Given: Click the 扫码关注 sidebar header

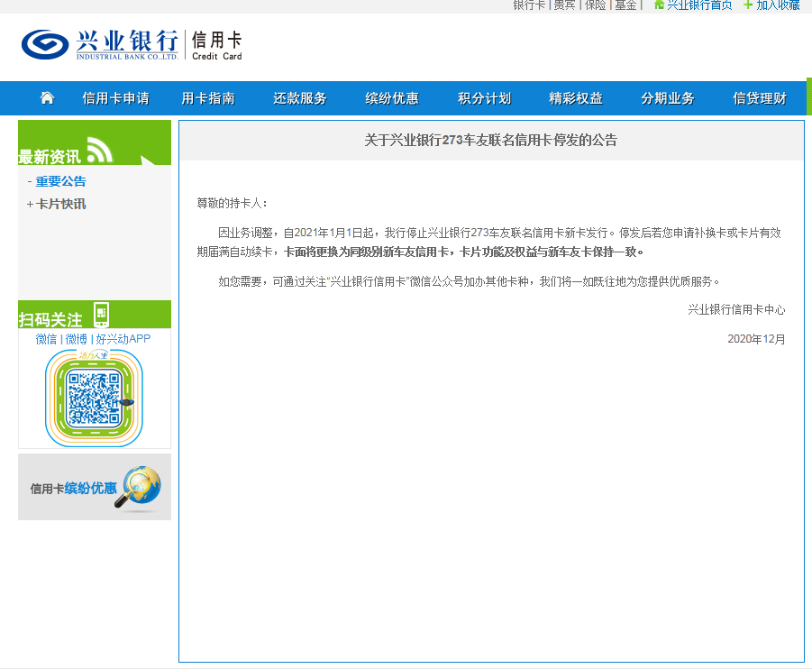Looking at the screenshot, I should point(95,314).
